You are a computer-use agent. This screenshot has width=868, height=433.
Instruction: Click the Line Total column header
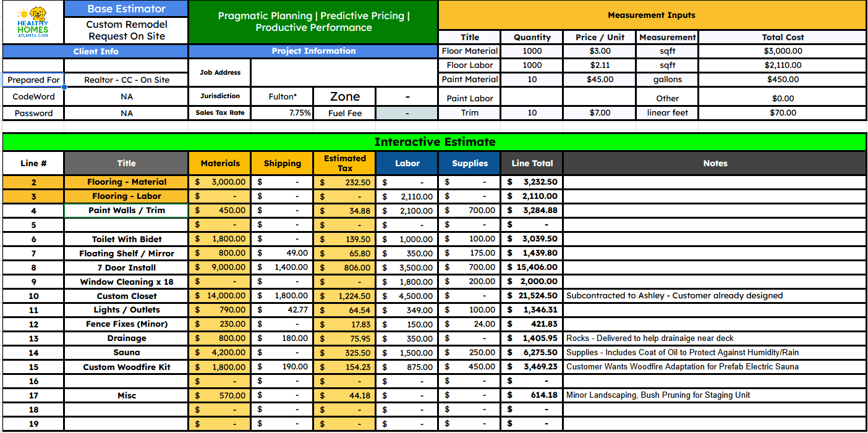tap(532, 163)
